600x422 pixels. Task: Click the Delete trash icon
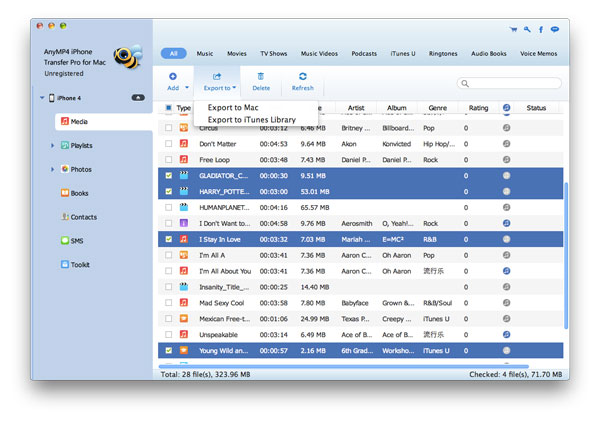tap(261, 77)
